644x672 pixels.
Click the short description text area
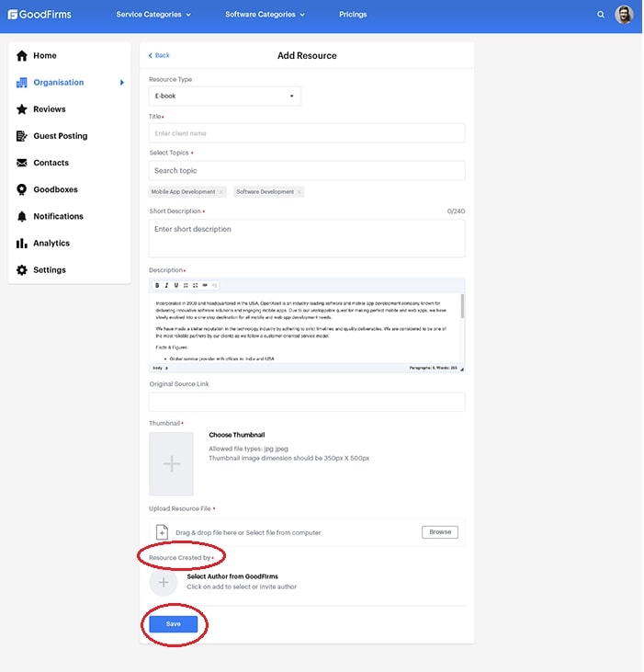307,238
